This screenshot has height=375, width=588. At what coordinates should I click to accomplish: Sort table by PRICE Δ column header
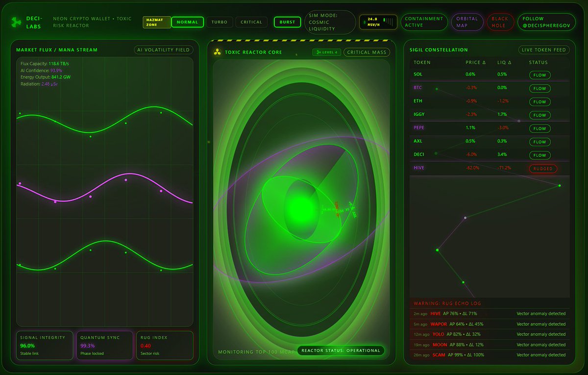tap(477, 63)
